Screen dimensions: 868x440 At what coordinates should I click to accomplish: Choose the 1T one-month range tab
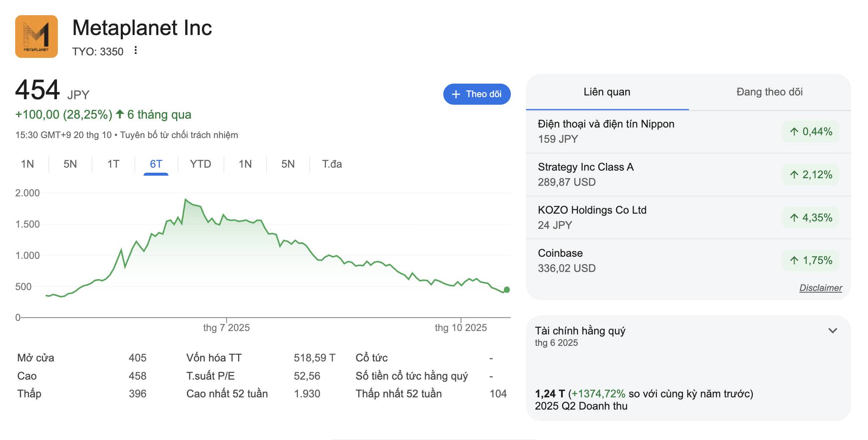pos(113,164)
